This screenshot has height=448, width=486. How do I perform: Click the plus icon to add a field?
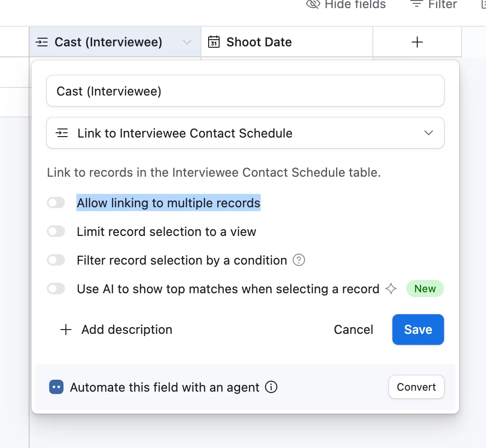(417, 42)
